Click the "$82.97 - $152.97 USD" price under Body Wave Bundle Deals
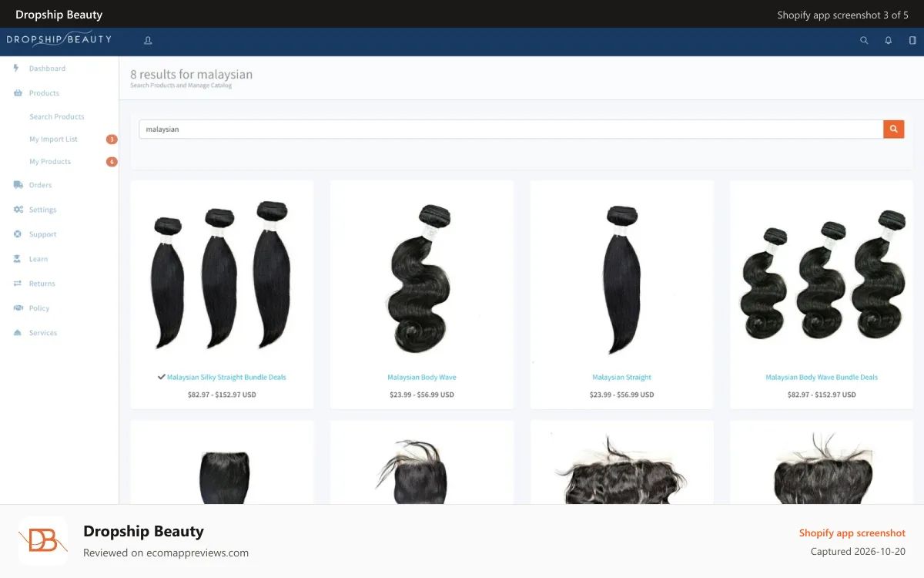This screenshot has width=924, height=578. pyautogui.click(x=822, y=395)
